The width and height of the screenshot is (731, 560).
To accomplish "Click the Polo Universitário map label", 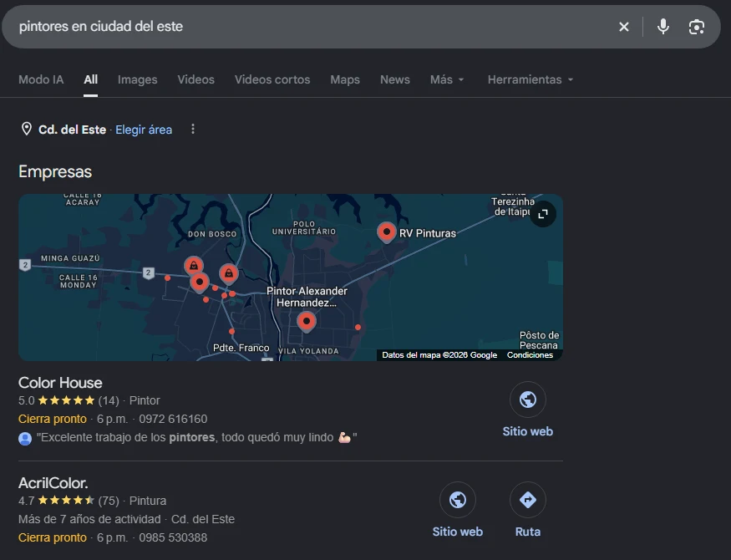I will [x=304, y=227].
